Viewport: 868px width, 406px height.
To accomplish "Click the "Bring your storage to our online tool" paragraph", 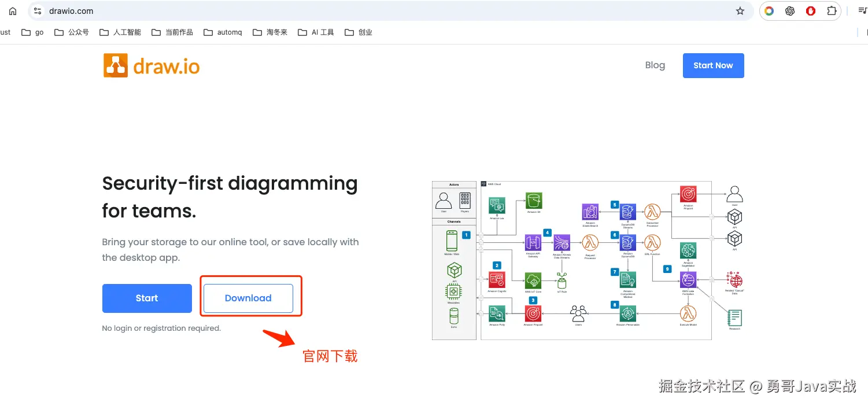I will point(230,250).
